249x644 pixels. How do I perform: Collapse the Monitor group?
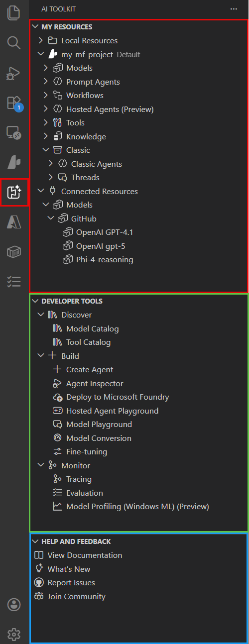coord(41,466)
